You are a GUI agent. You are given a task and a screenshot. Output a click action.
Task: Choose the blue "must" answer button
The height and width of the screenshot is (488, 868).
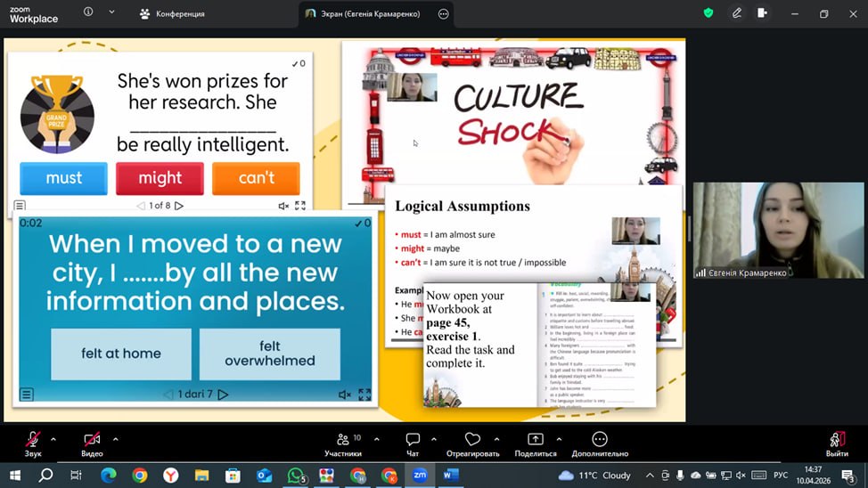tap(63, 178)
